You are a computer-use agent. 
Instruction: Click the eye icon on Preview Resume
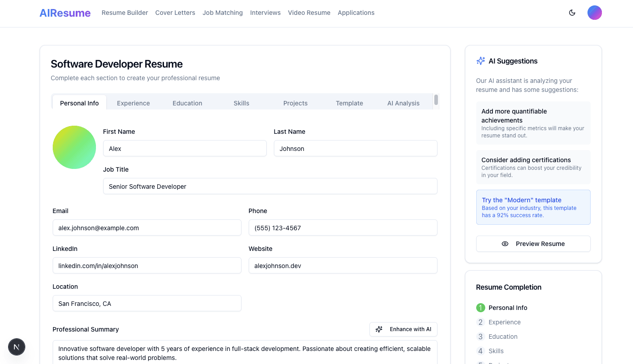[505, 244]
